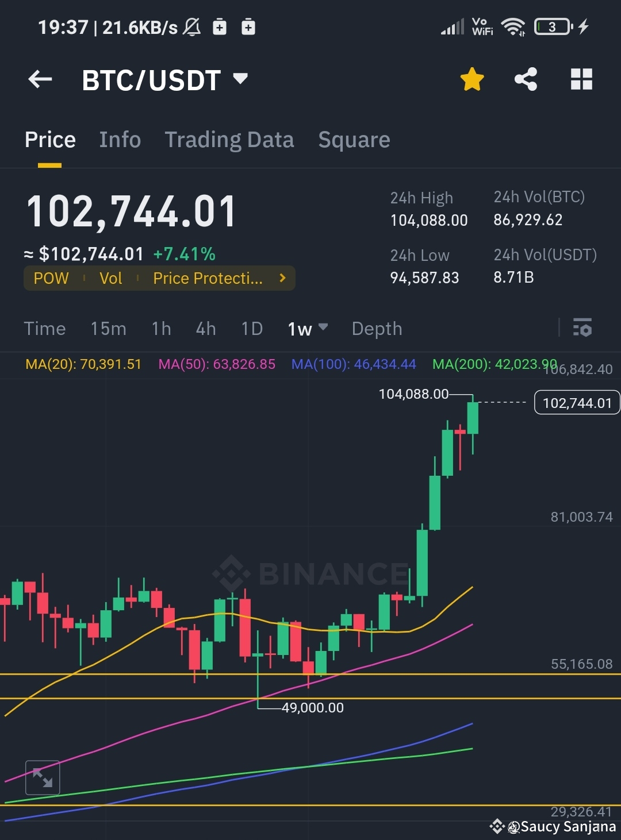Open chart indicator settings icon
621x840 pixels.
[x=582, y=327]
